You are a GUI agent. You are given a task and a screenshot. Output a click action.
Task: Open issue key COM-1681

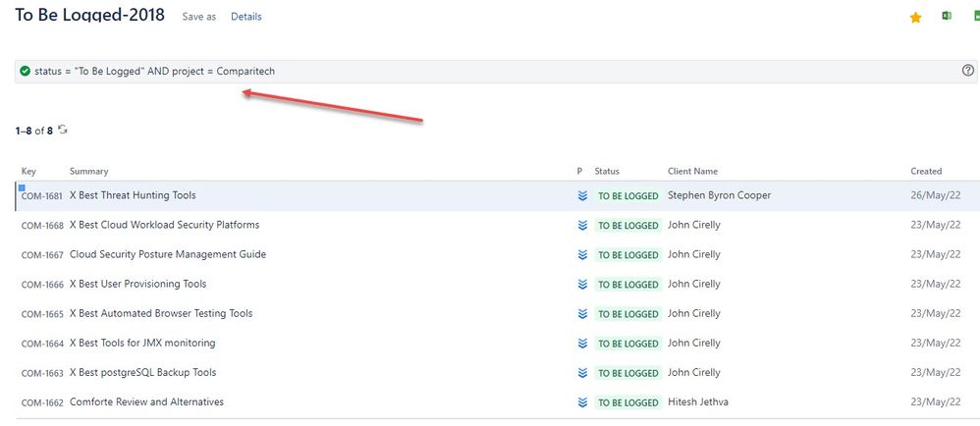point(42,196)
